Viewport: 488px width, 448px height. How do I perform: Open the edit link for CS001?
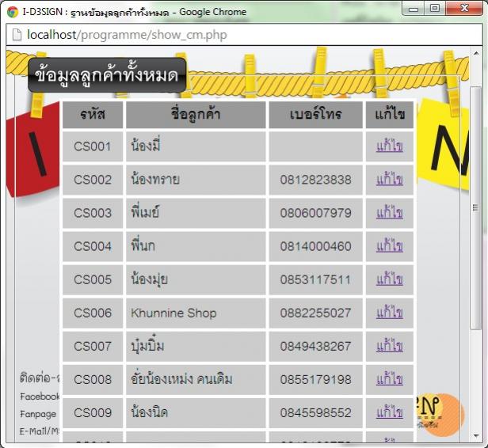[389, 146]
